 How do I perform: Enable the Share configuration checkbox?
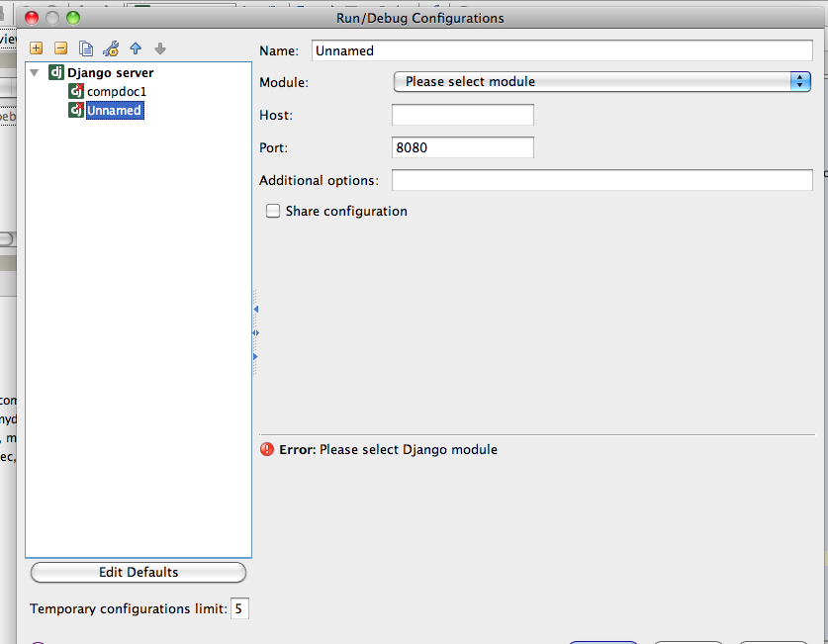click(272, 211)
